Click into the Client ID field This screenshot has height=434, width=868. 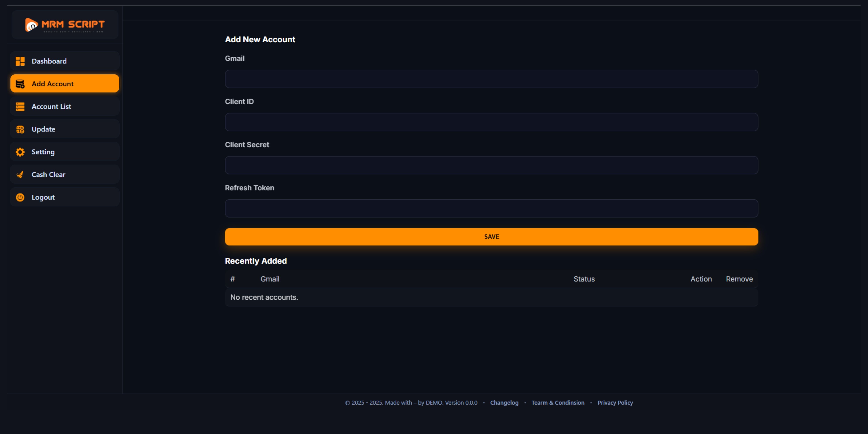point(491,122)
